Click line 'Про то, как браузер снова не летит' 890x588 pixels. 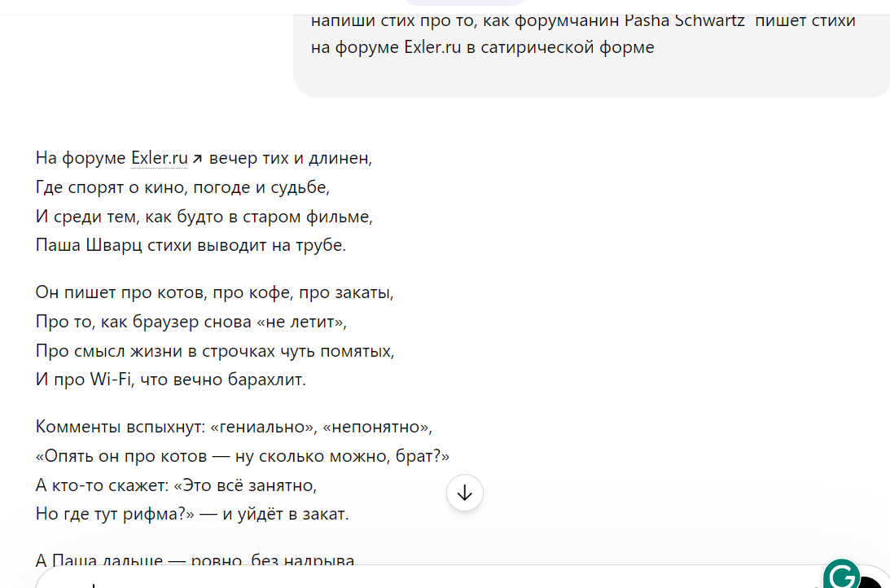[x=191, y=322]
